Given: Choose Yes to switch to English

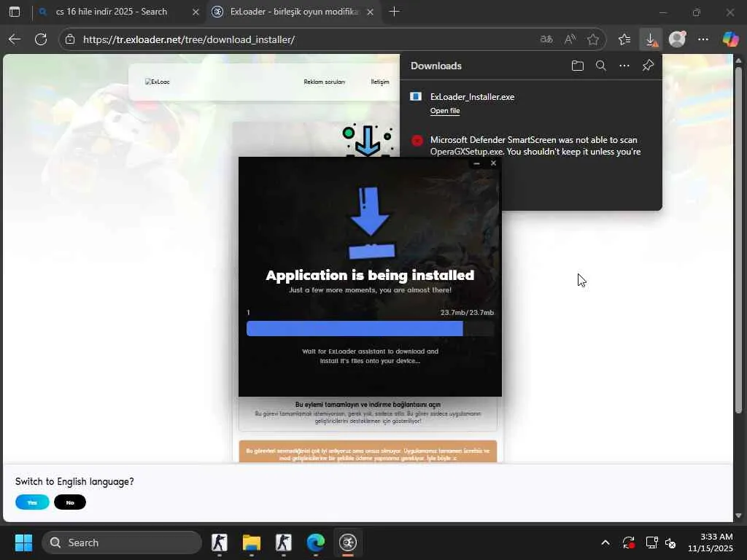Looking at the screenshot, I should click(32, 502).
